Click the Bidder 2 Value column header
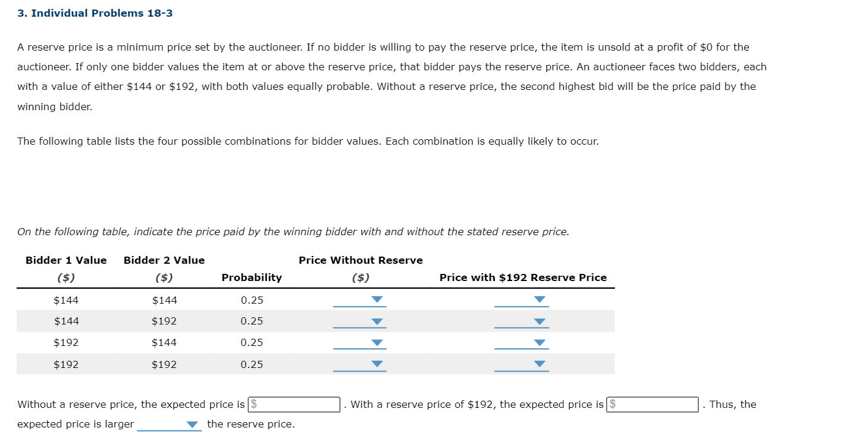Screen dimensions: 868x440 tap(164, 260)
